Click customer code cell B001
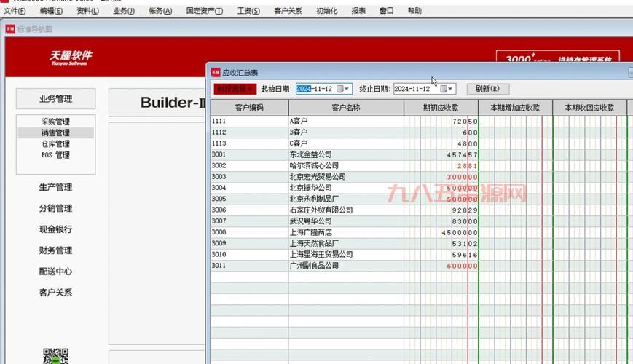633x364 pixels. click(x=250, y=154)
